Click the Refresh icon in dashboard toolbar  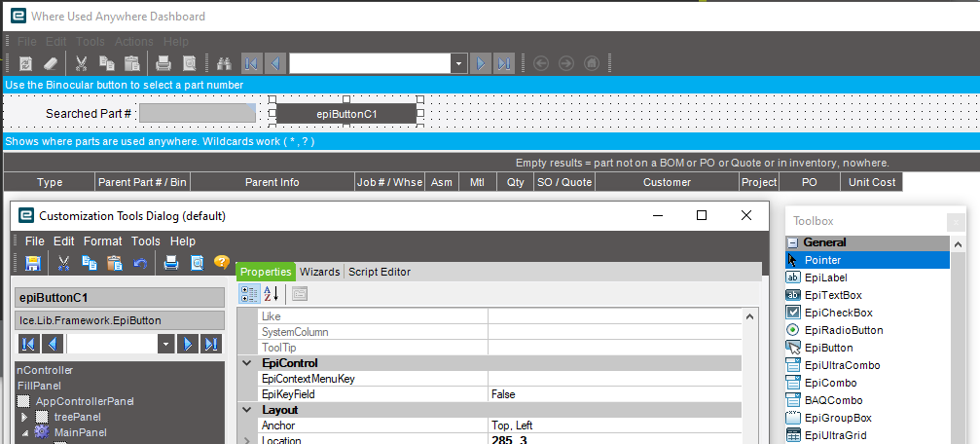coord(25,63)
